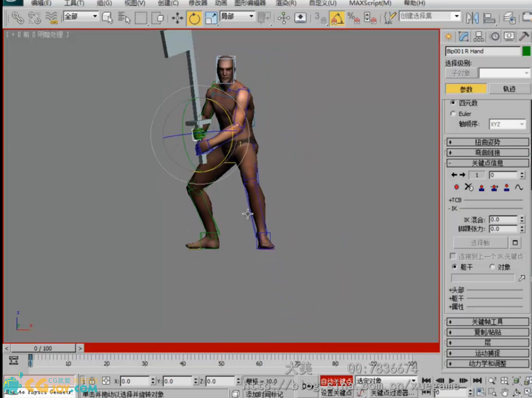
Task: Check 连接到上一个 IK 关键点 checkbox
Action: point(452,256)
